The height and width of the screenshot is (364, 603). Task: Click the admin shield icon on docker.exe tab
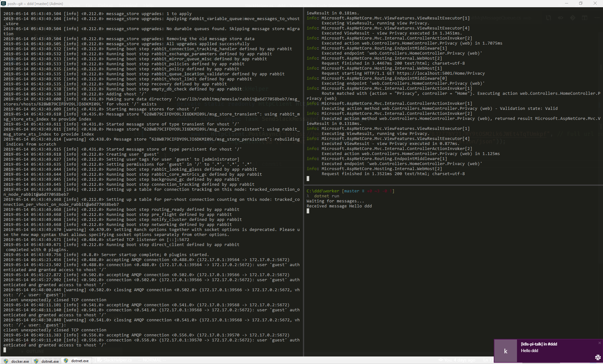[6, 361]
